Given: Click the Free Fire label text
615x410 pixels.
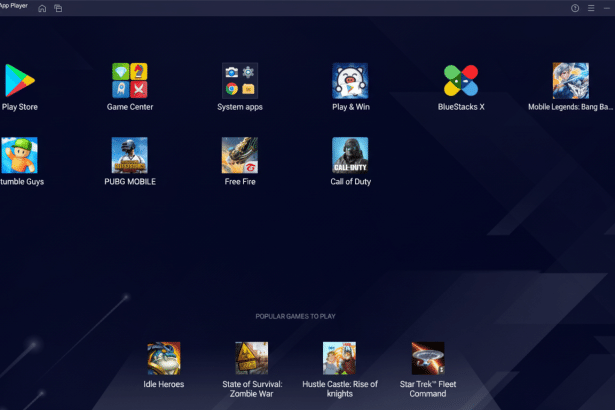Looking at the screenshot, I should pyautogui.click(x=240, y=182).
